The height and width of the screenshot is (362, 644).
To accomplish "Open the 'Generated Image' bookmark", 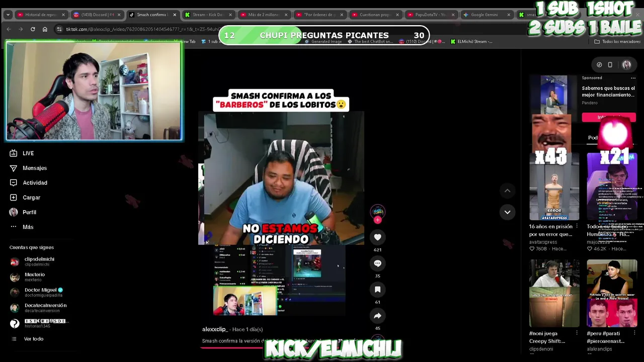I will coord(324,42).
